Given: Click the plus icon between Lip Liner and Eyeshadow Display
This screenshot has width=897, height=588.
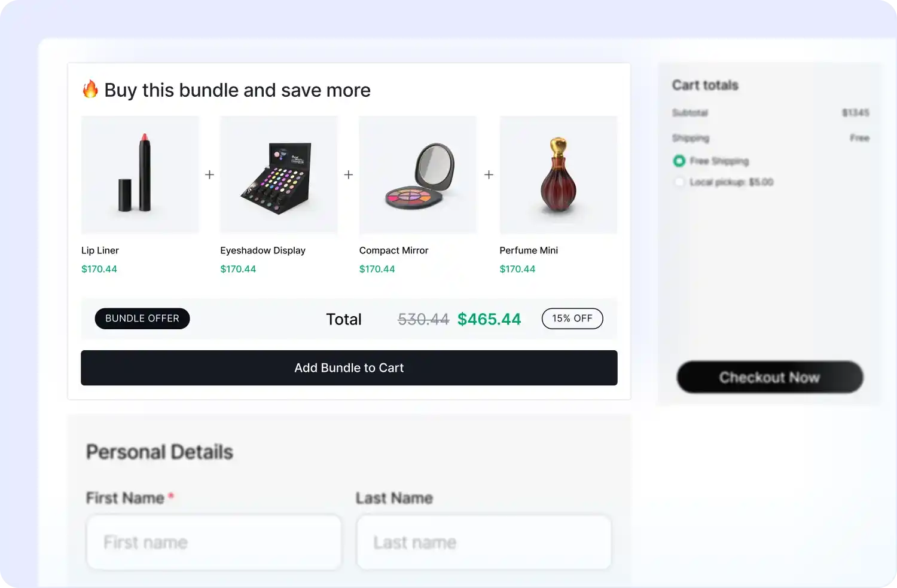Looking at the screenshot, I should pyautogui.click(x=209, y=174).
